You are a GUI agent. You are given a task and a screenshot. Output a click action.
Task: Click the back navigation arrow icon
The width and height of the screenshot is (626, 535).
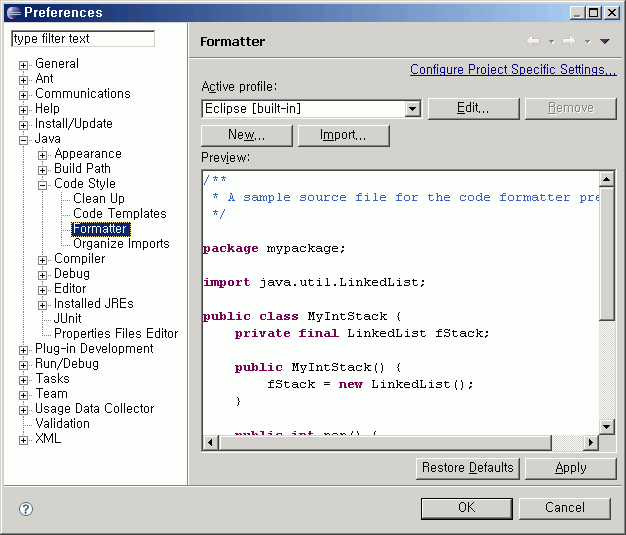pyautogui.click(x=533, y=41)
